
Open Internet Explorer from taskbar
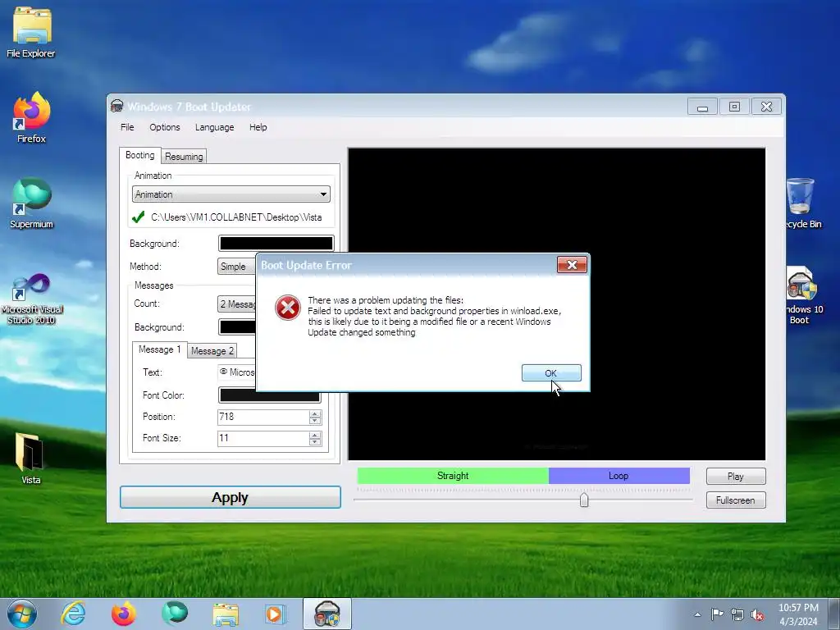click(73, 614)
